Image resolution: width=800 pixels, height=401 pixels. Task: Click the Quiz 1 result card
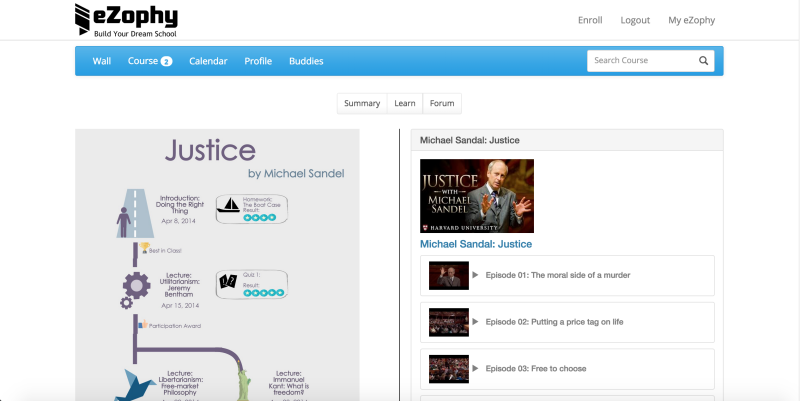[x=252, y=284]
